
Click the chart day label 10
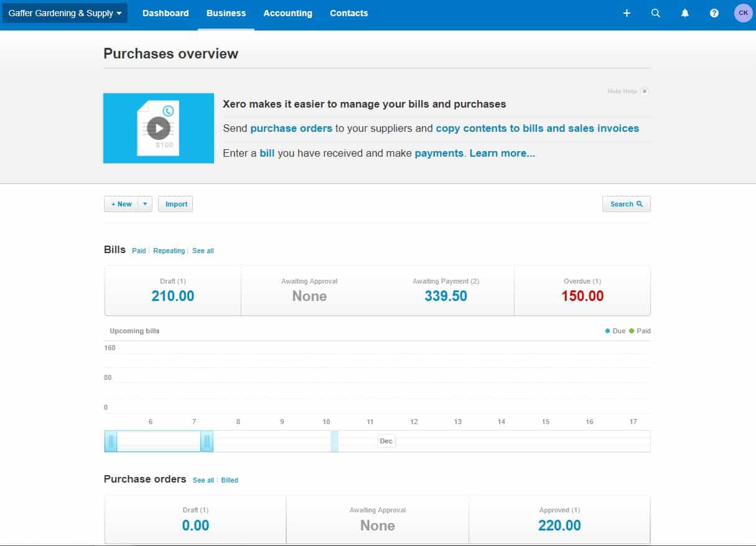pyautogui.click(x=326, y=422)
